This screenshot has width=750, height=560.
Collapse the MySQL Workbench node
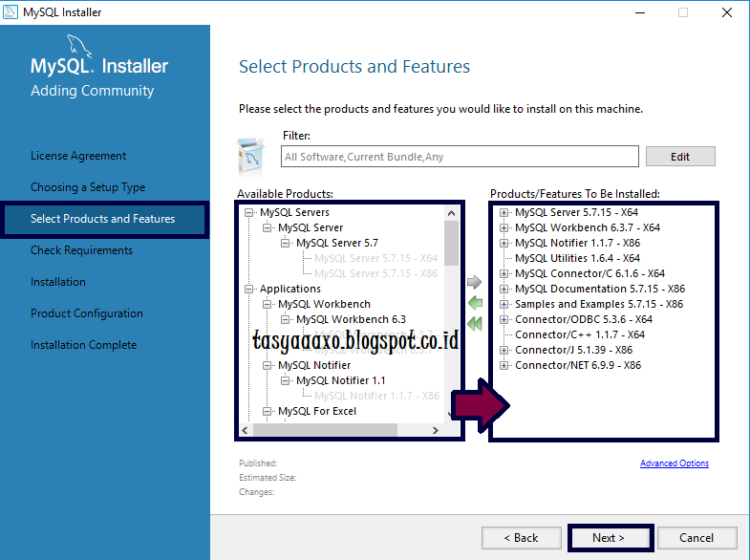267,304
